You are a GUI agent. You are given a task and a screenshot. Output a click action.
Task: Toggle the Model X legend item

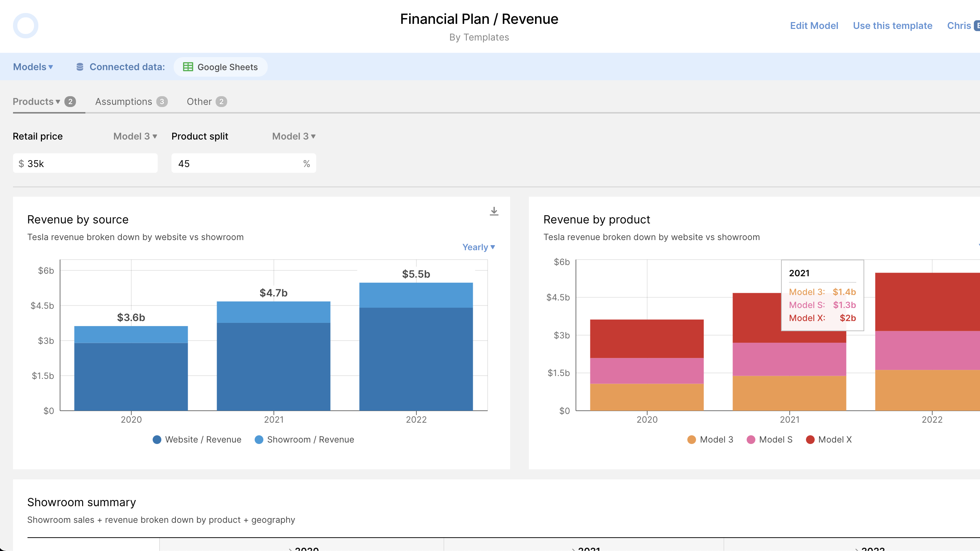pos(830,440)
